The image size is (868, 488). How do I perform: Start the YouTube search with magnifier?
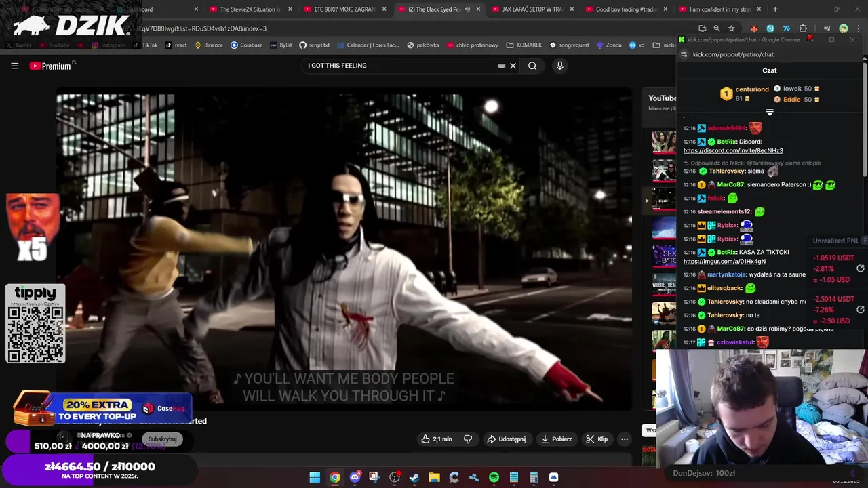click(x=532, y=66)
